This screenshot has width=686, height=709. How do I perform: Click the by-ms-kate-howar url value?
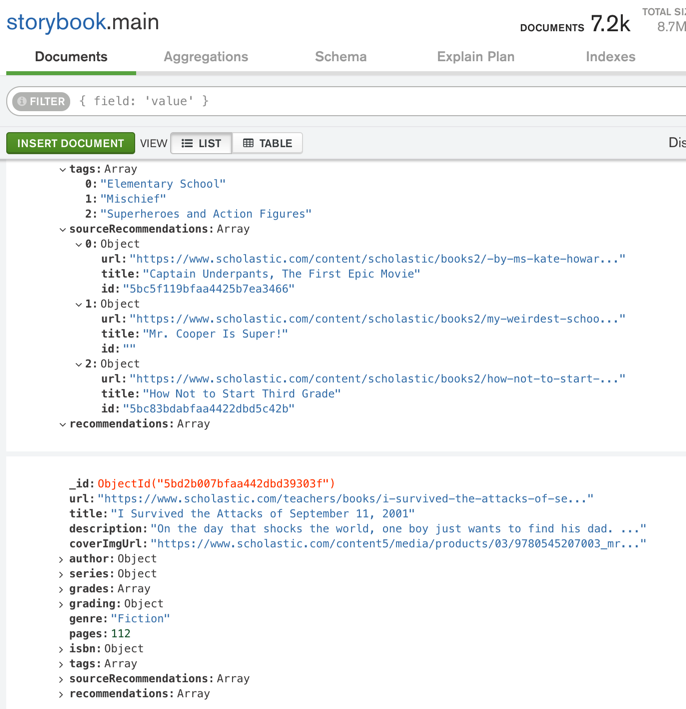coord(377,259)
